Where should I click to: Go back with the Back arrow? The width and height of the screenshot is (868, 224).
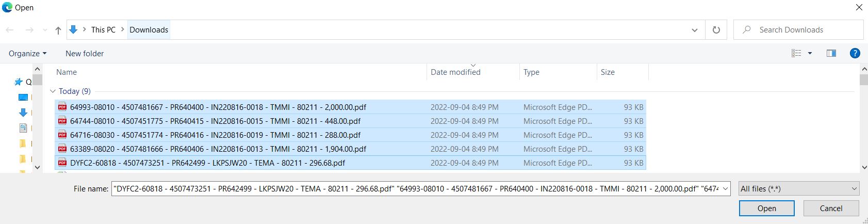tap(10, 30)
